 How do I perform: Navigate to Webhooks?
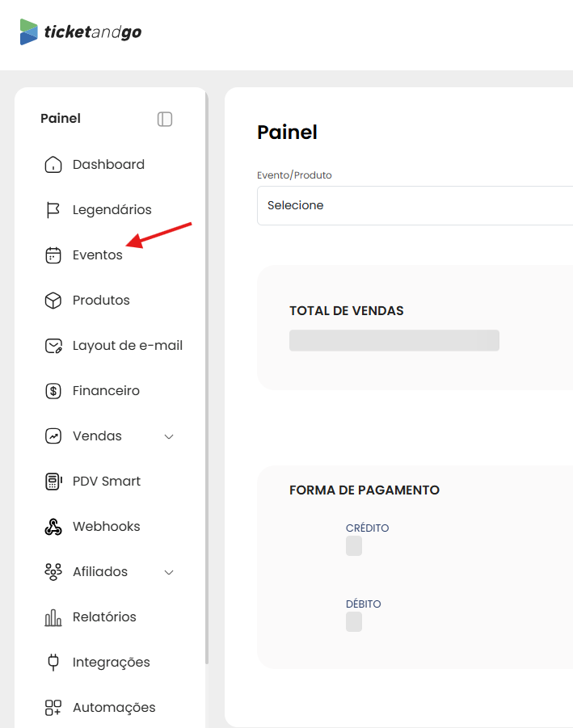107,527
